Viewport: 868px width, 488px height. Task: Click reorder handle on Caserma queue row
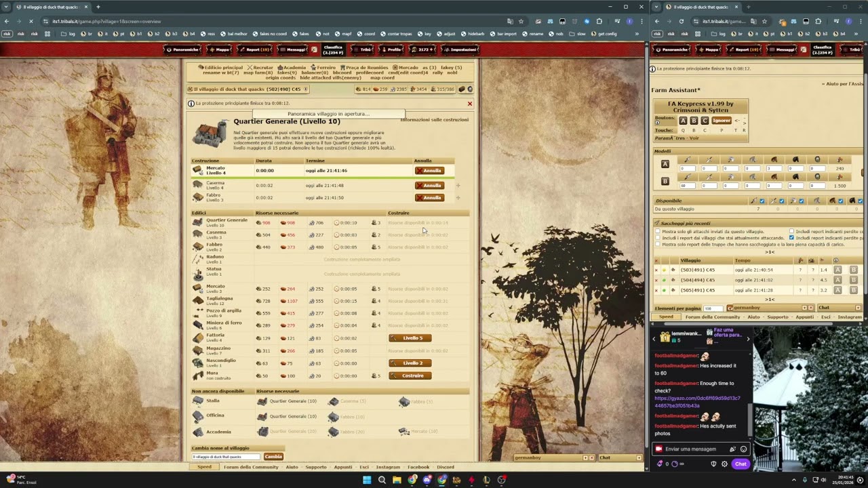tap(458, 185)
